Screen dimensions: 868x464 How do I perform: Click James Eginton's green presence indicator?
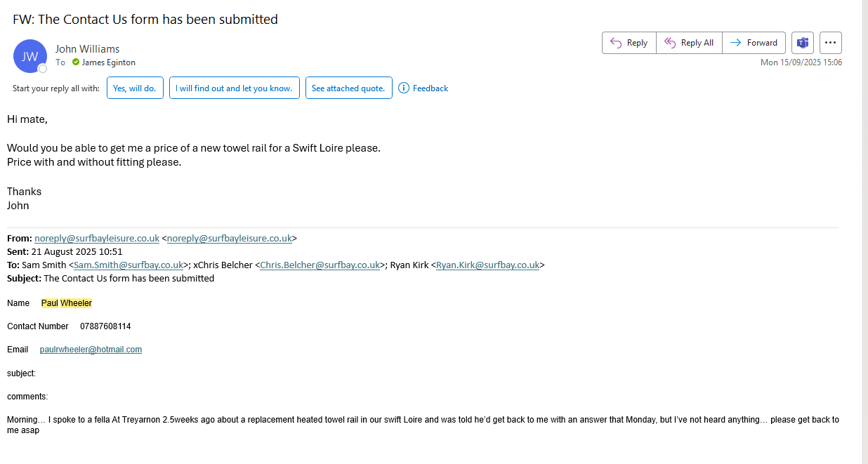[x=76, y=62]
